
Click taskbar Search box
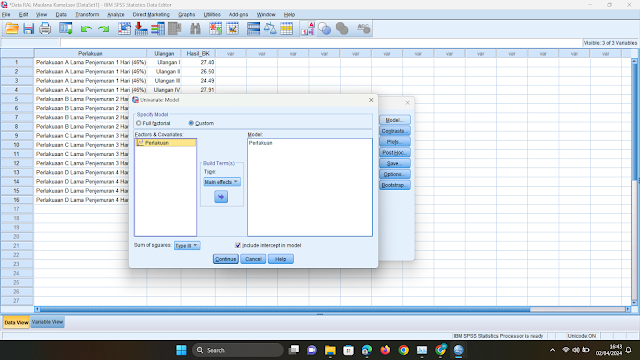238,350
